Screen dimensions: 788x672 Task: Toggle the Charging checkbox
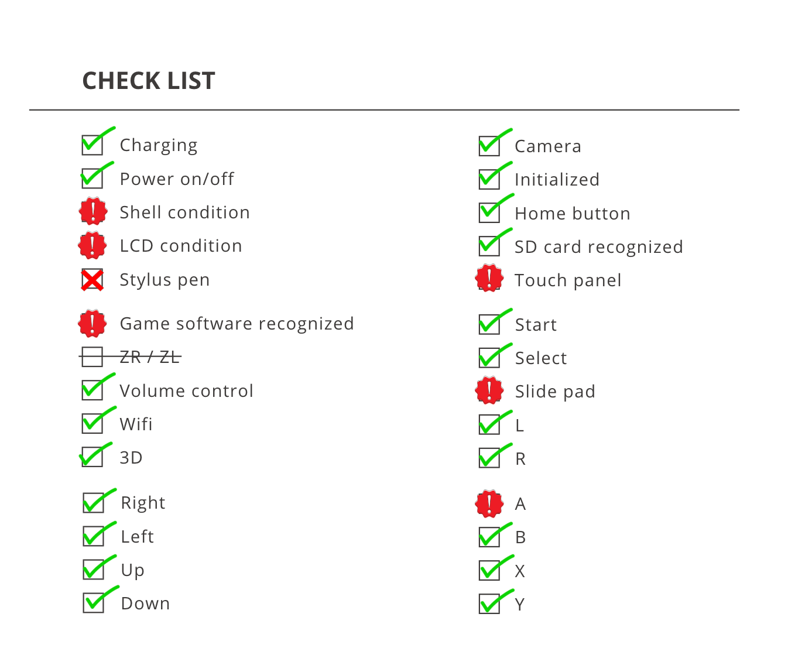[92, 145]
